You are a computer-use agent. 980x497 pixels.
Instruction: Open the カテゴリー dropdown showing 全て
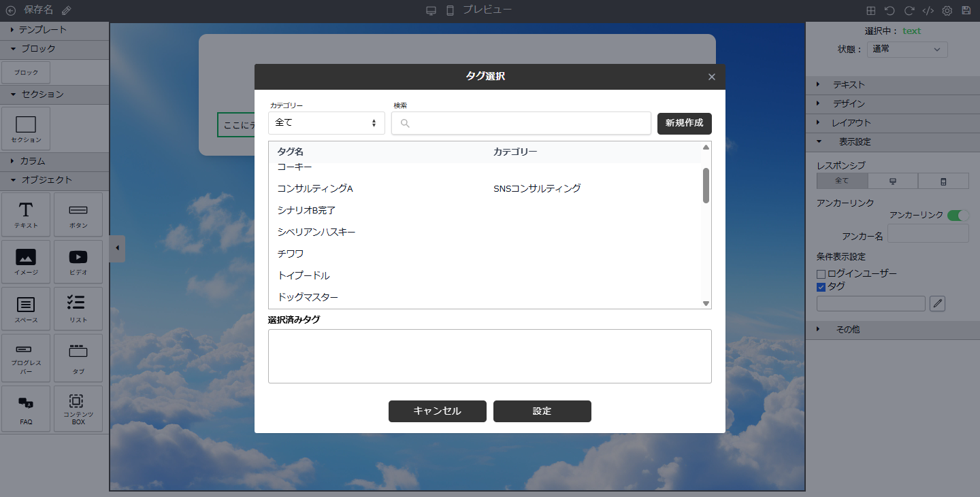[x=326, y=123]
